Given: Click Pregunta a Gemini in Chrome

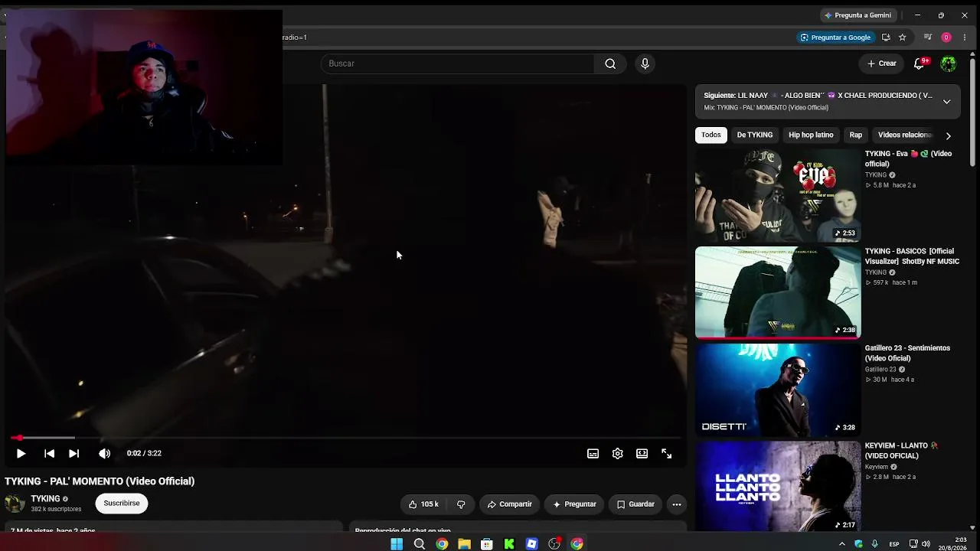Looking at the screenshot, I should [x=858, y=15].
